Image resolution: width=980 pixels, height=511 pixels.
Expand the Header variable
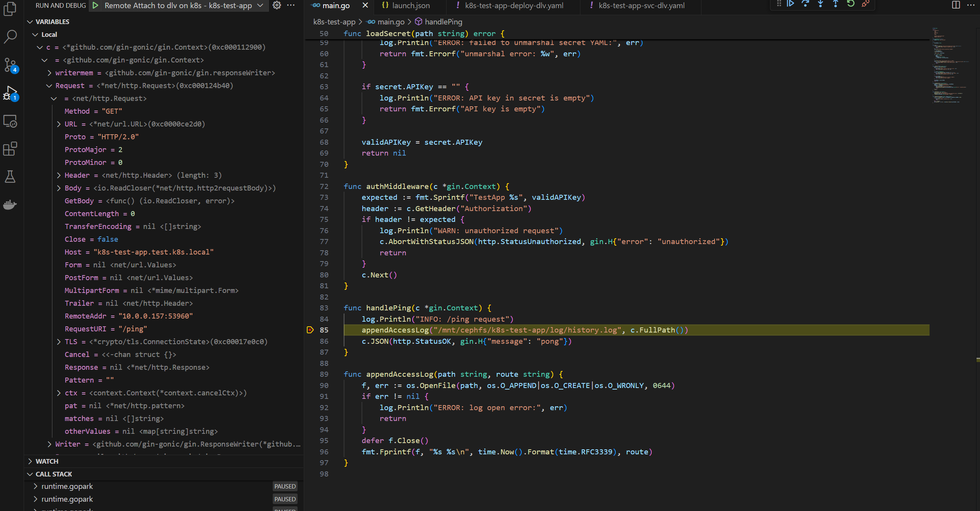point(59,175)
